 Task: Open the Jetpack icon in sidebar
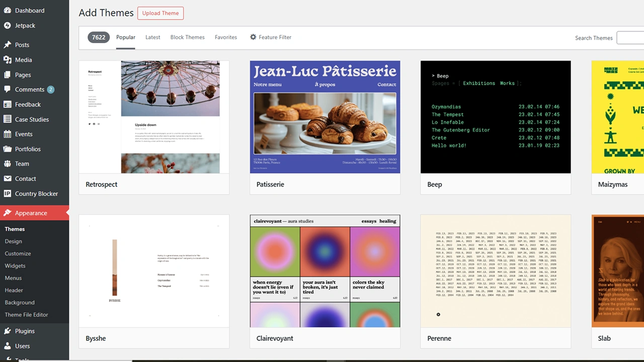[8, 26]
